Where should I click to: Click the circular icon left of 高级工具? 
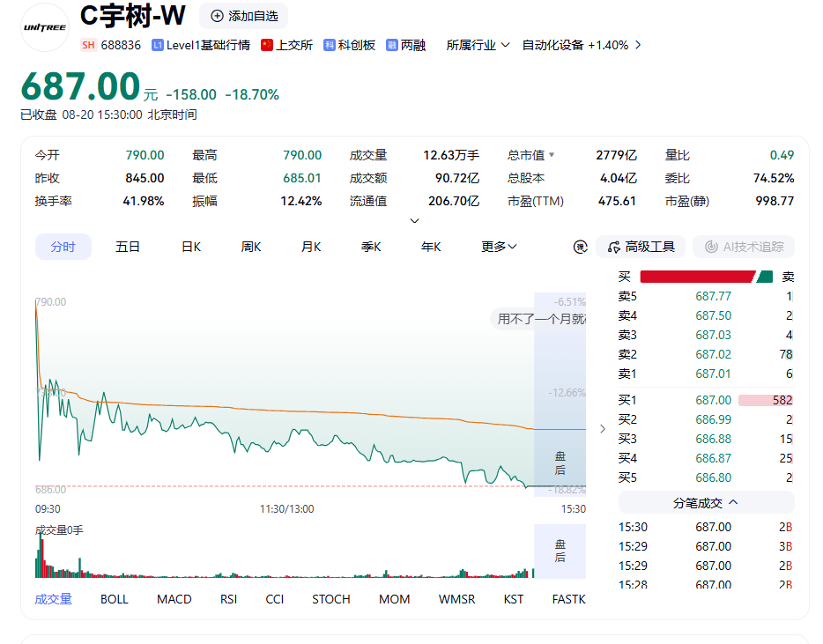pos(580,247)
